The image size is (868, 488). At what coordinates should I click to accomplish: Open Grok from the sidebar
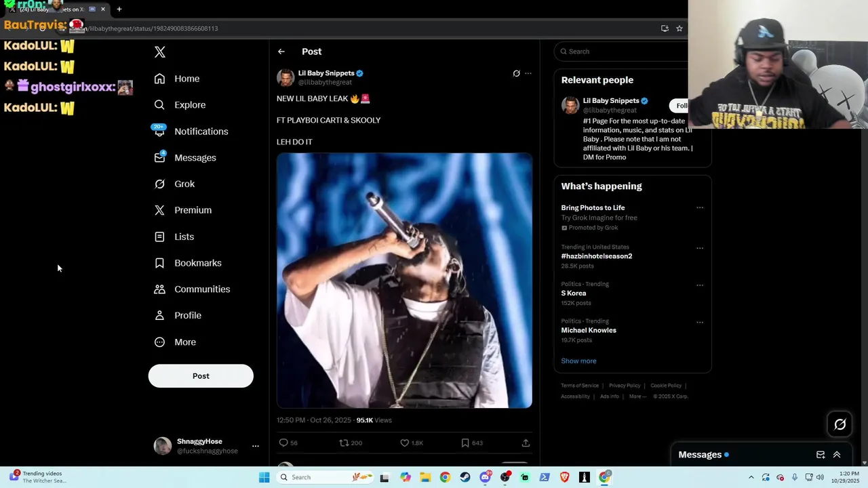(x=174, y=184)
